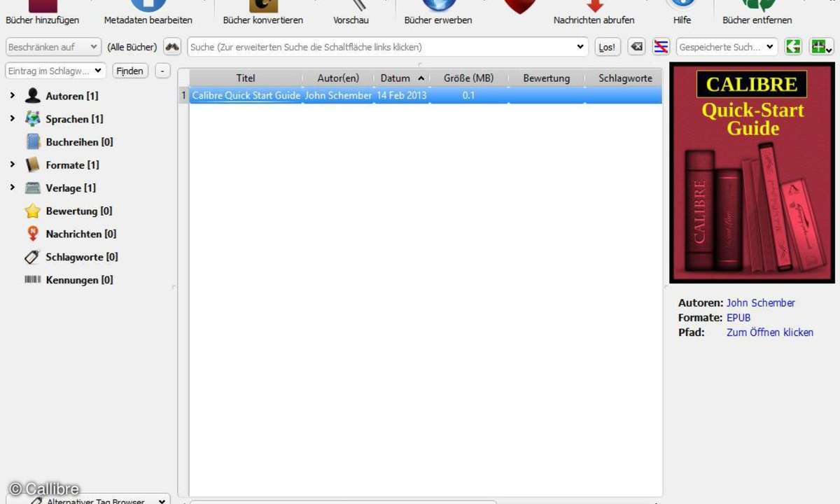Sort by the Titel column header

246,78
